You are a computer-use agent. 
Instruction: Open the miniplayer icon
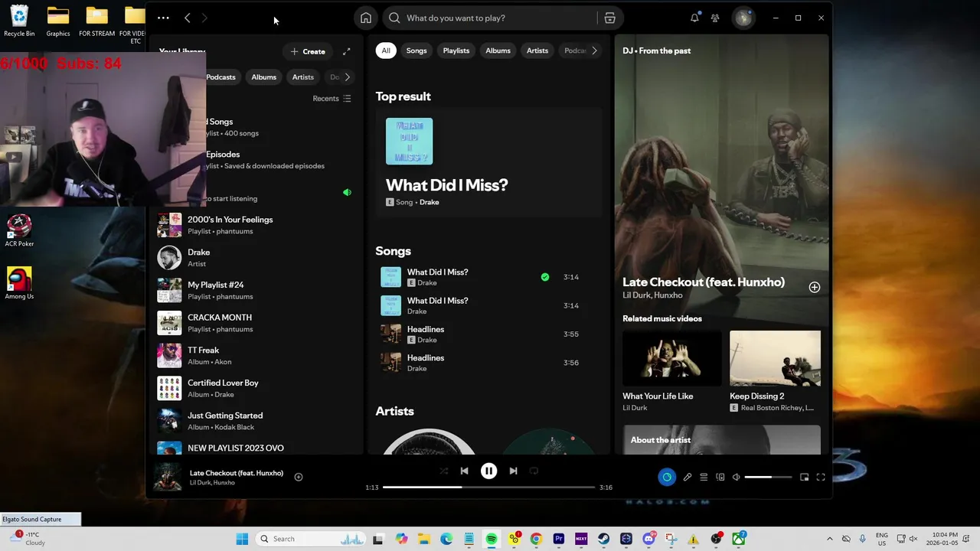tap(804, 477)
